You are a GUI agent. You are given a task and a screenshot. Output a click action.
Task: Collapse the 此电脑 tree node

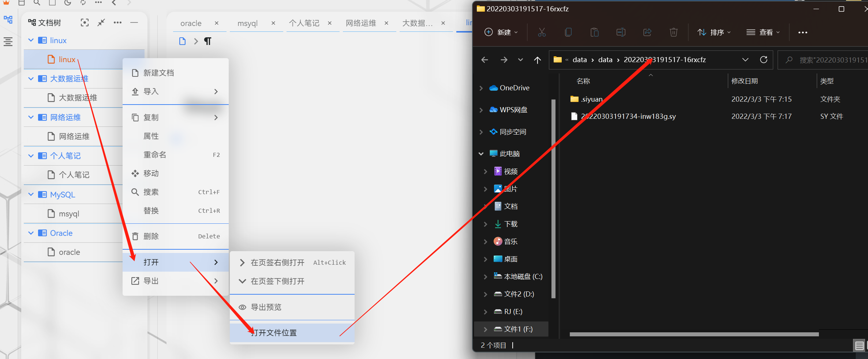[481, 154]
